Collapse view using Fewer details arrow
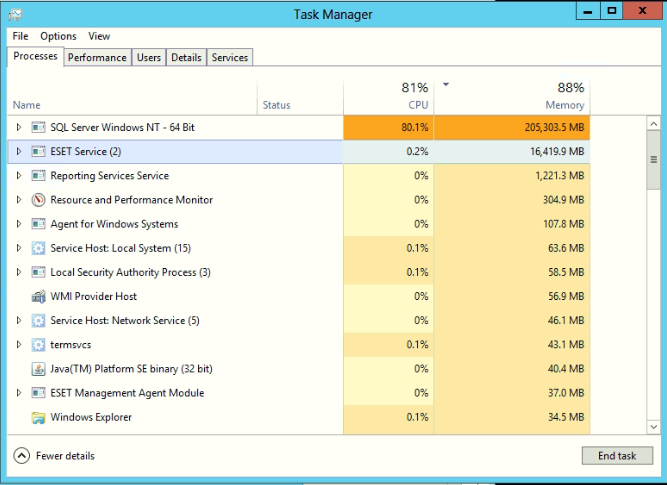The image size is (667, 485). (21, 456)
